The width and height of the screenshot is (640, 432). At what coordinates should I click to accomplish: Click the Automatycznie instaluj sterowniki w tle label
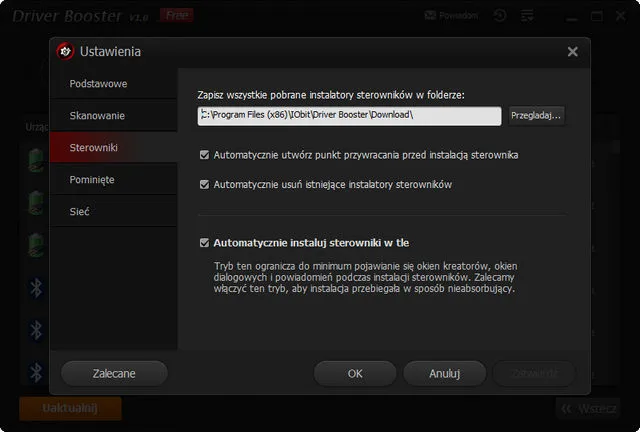(x=311, y=243)
